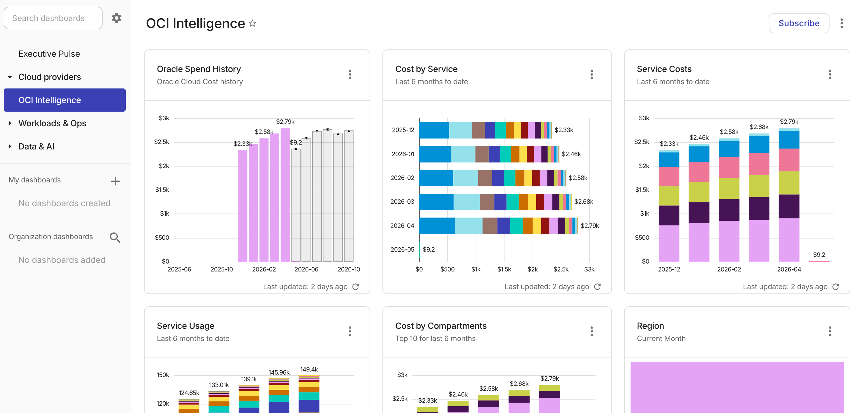This screenshot has width=868, height=413.
Task: Expand the Data & AI section
Action: tap(10, 146)
